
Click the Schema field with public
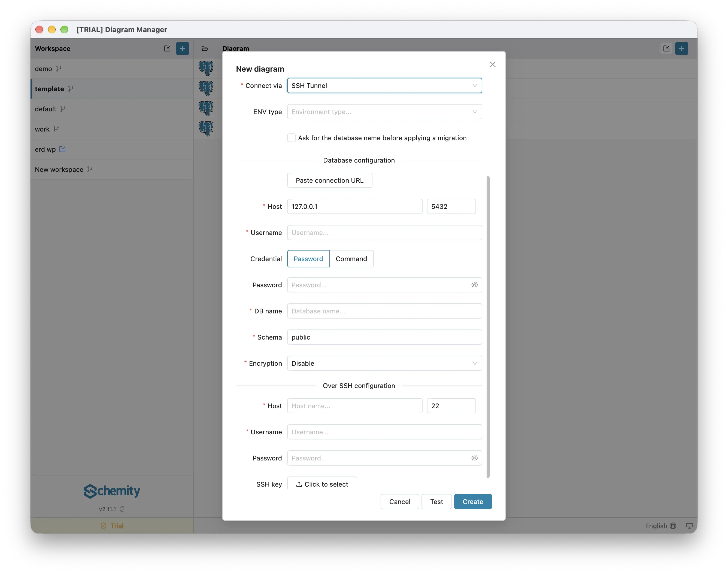[384, 337]
